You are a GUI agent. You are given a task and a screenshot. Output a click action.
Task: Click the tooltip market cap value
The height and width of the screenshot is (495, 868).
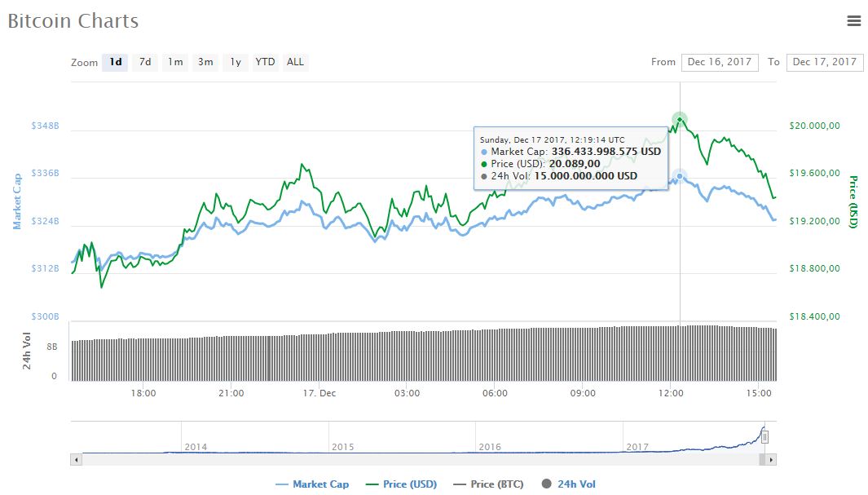pos(606,152)
